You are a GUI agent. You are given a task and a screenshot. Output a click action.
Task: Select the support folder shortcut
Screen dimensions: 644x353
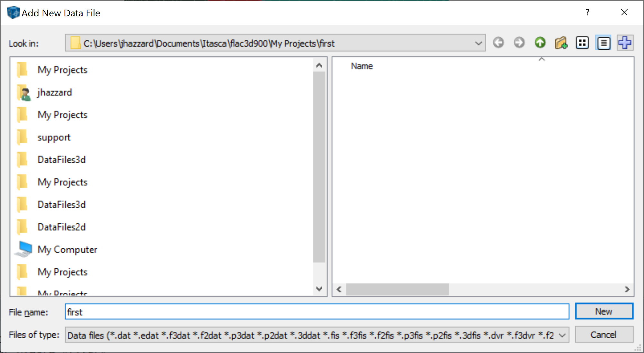pos(54,137)
